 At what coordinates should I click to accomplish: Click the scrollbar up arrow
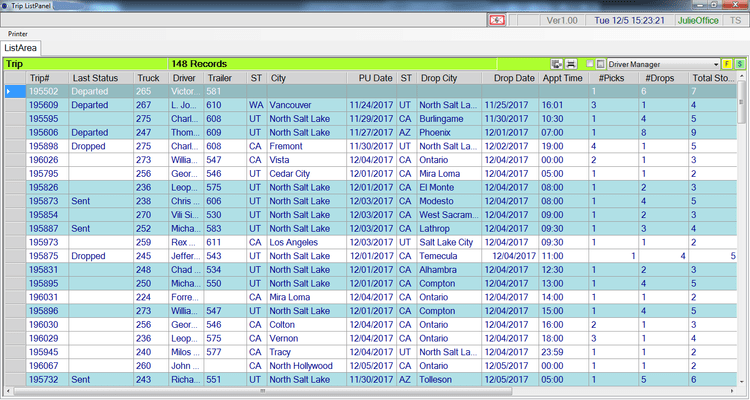point(741,76)
